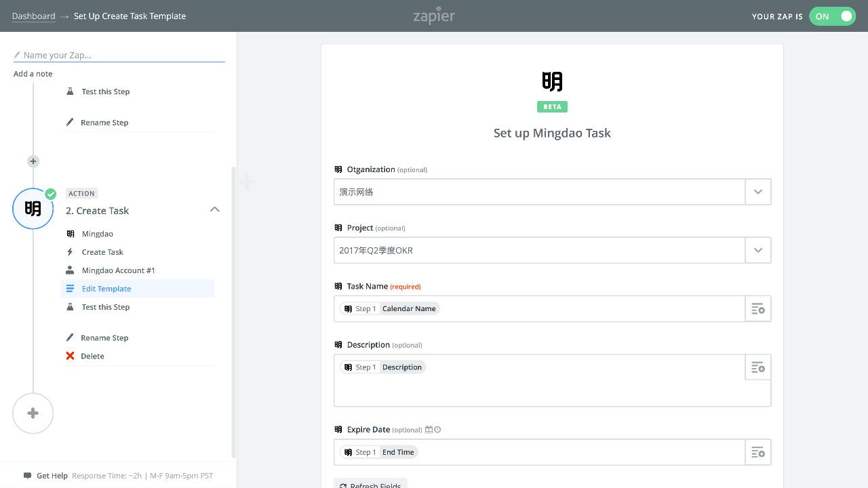
Task: Select the Step 1 End Time pill
Action: tap(379, 452)
